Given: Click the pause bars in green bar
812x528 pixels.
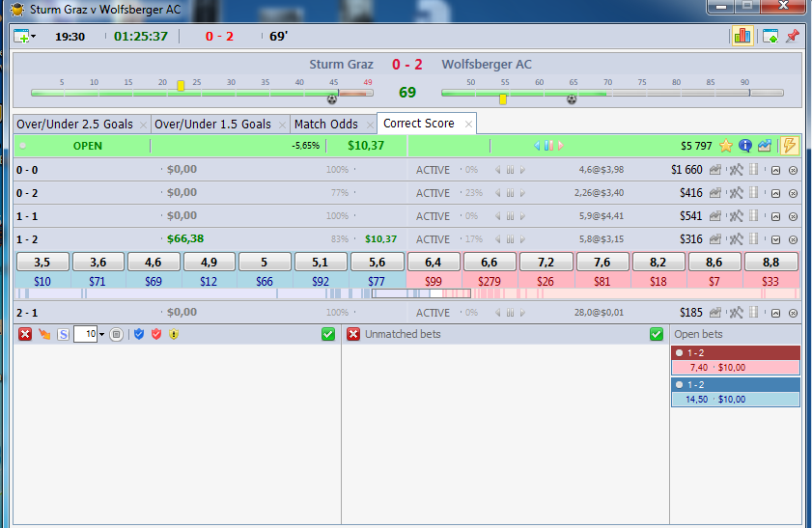Looking at the screenshot, I should tap(549, 146).
